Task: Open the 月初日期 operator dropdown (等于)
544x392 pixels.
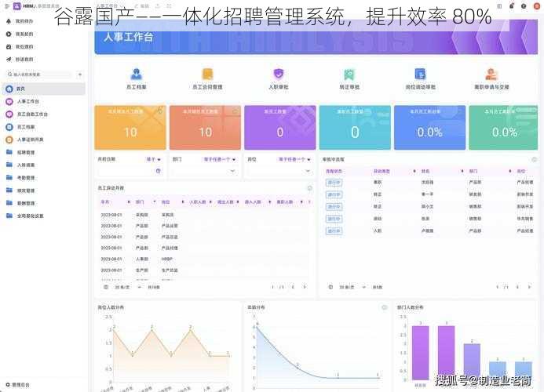Action: (154, 159)
